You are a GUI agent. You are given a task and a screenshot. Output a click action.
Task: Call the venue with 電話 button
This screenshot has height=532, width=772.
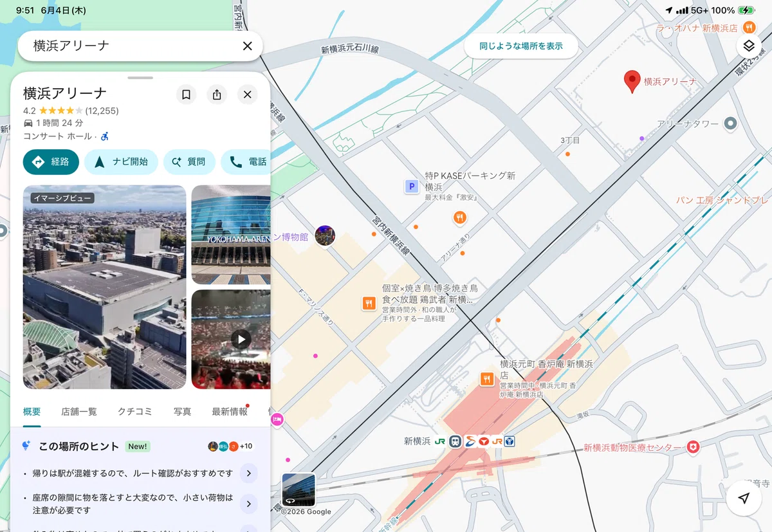click(x=246, y=162)
